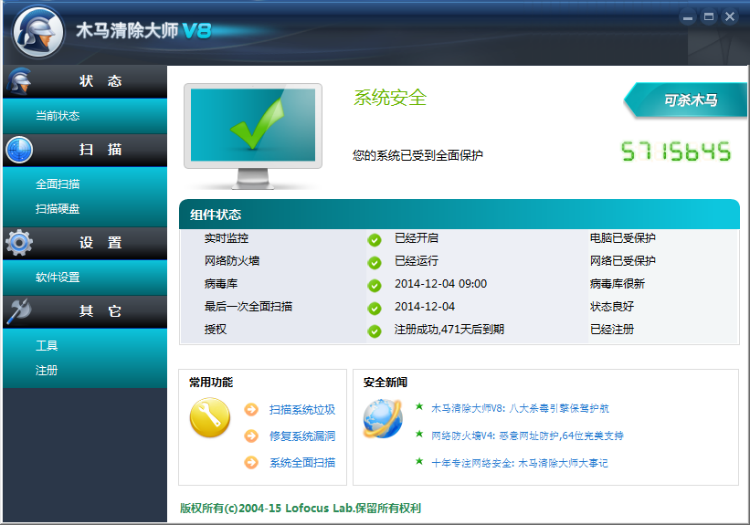Open 全面扫描 from the sidebar

click(57, 184)
